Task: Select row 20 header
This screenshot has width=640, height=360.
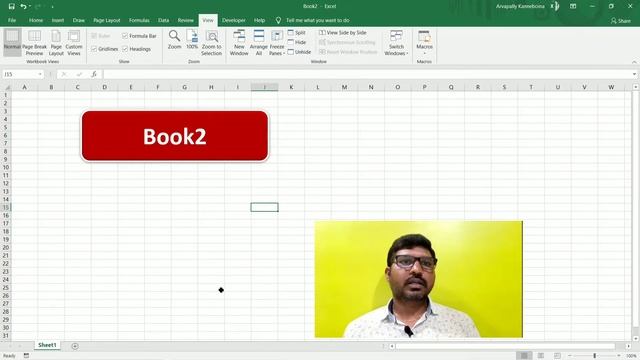Action: [6, 247]
